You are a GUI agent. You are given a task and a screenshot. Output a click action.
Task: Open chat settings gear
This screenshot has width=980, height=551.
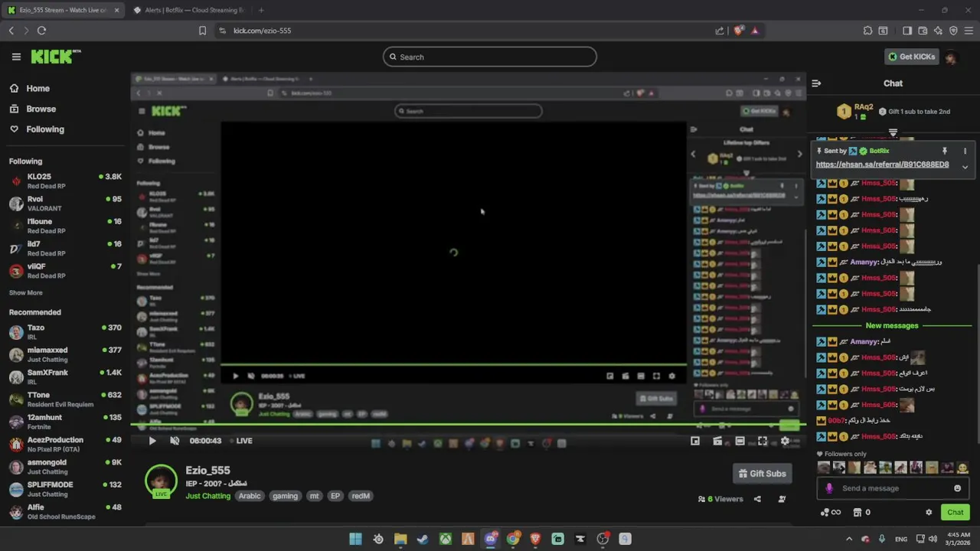[x=929, y=513]
